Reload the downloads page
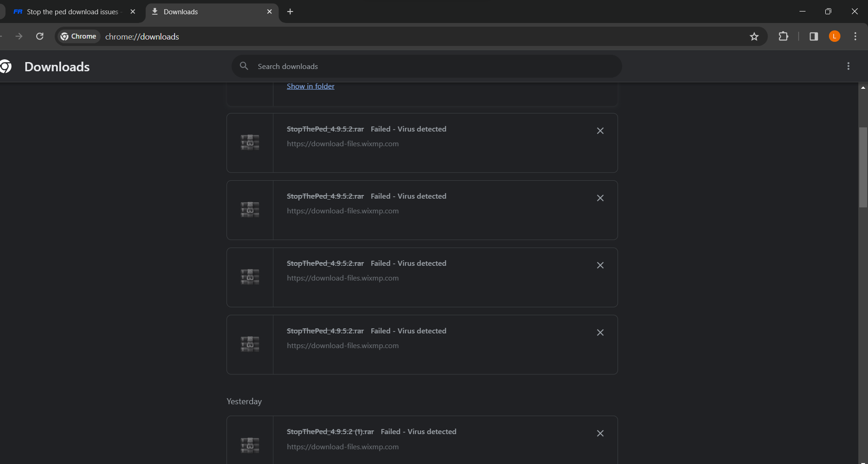 [x=40, y=36]
